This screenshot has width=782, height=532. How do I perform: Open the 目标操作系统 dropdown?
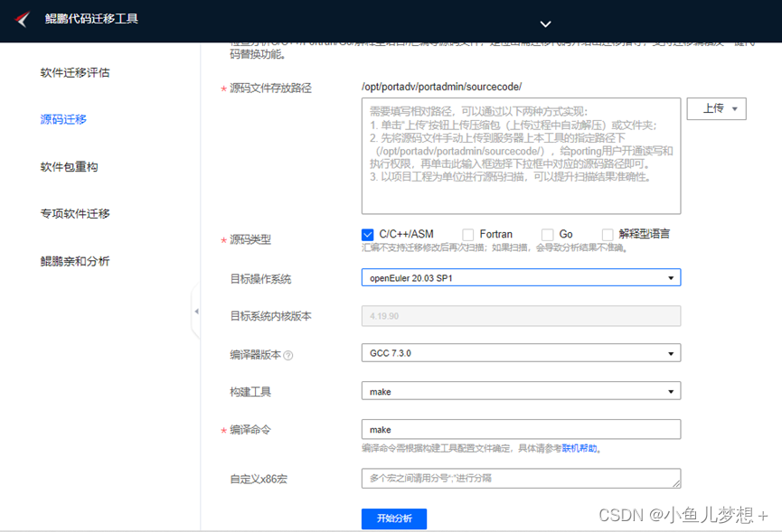tap(669, 277)
